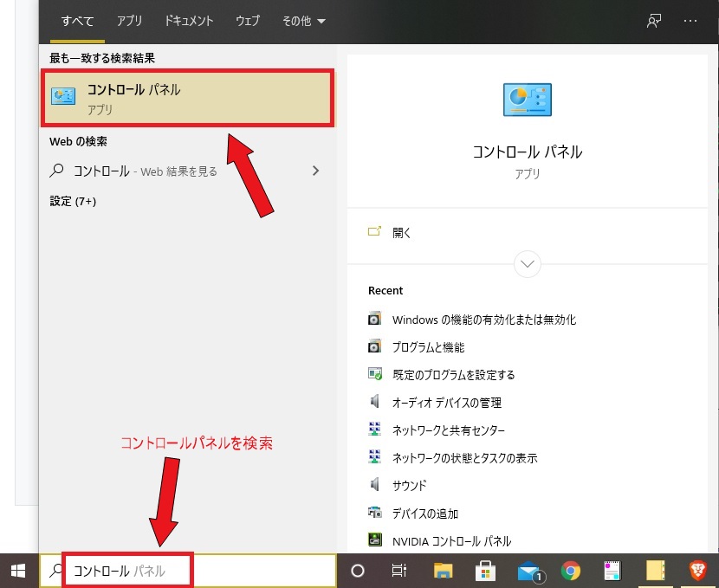Open 既定のプログラムを設定する from Recent

(437, 375)
